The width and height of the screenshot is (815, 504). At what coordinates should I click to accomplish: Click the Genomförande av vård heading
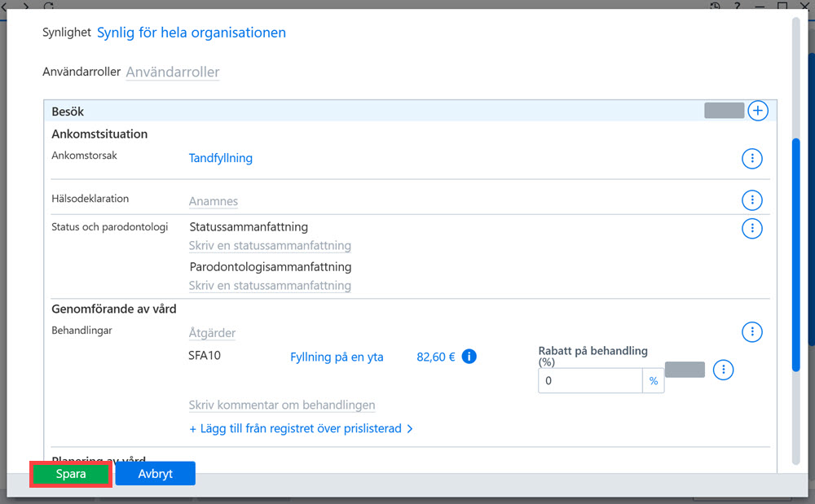coord(114,309)
